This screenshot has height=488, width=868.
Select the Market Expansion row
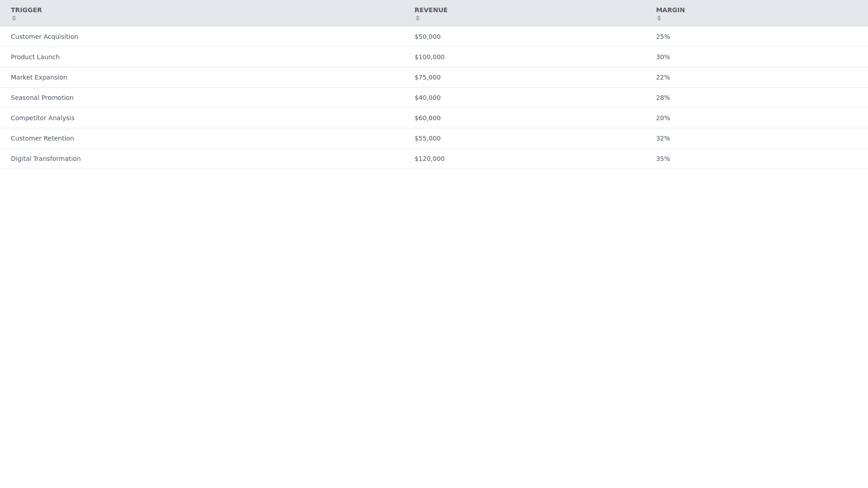(39, 77)
